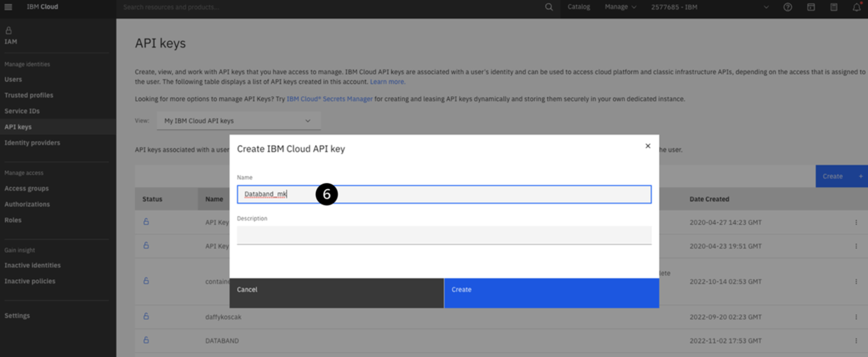868x357 pixels.
Task: Open the View My IBM Cloud API keys dropdown
Action: [238, 121]
